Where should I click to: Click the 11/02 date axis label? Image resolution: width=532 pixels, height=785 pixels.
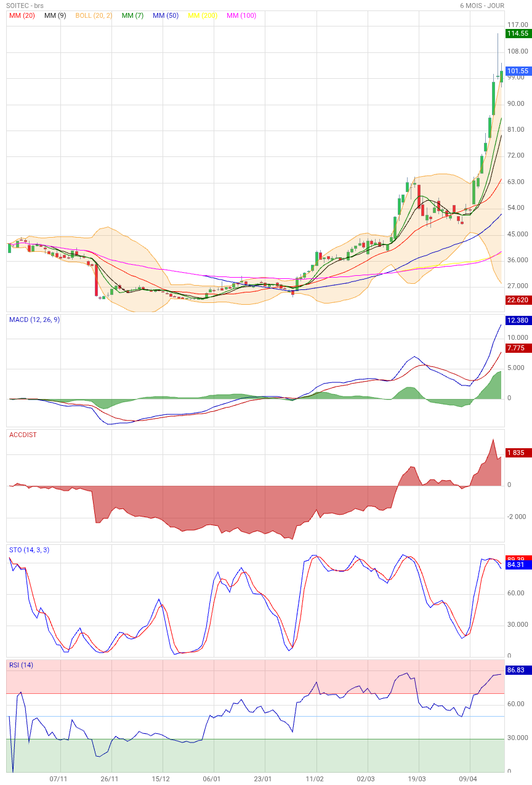(x=315, y=779)
